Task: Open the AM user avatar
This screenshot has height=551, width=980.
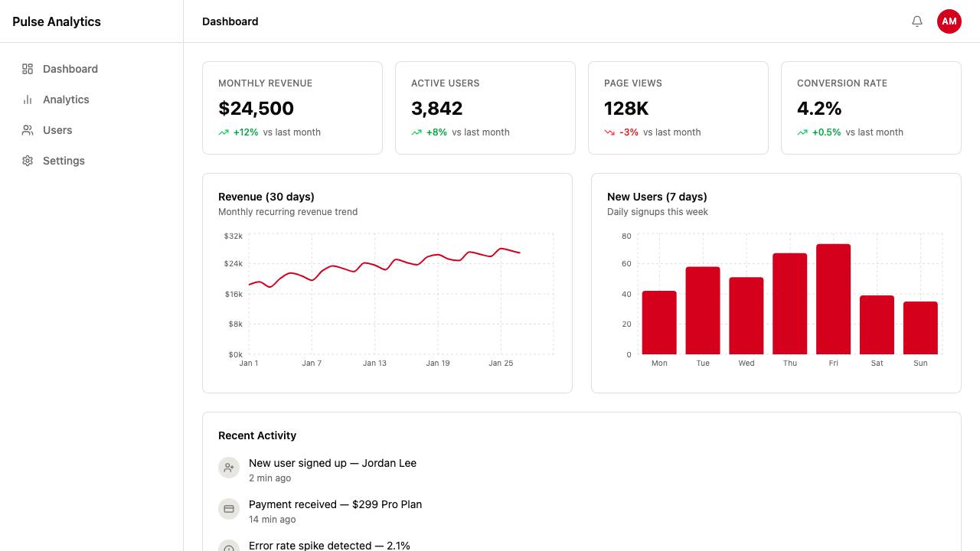Action: 949,21
